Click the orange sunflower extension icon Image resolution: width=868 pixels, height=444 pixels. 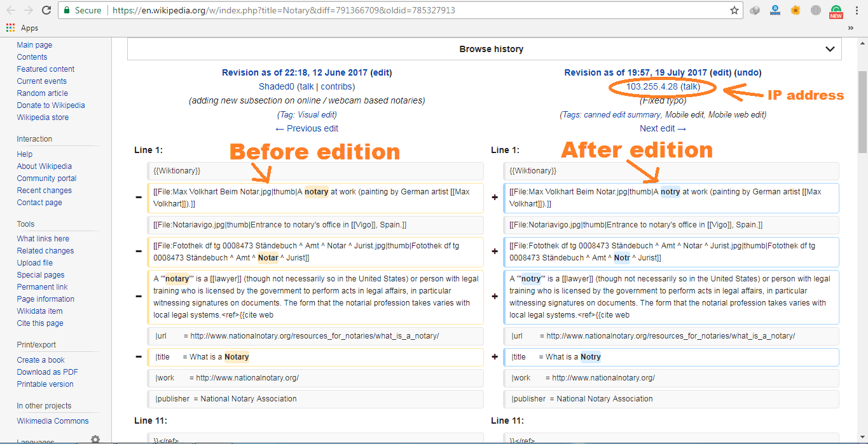point(796,10)
